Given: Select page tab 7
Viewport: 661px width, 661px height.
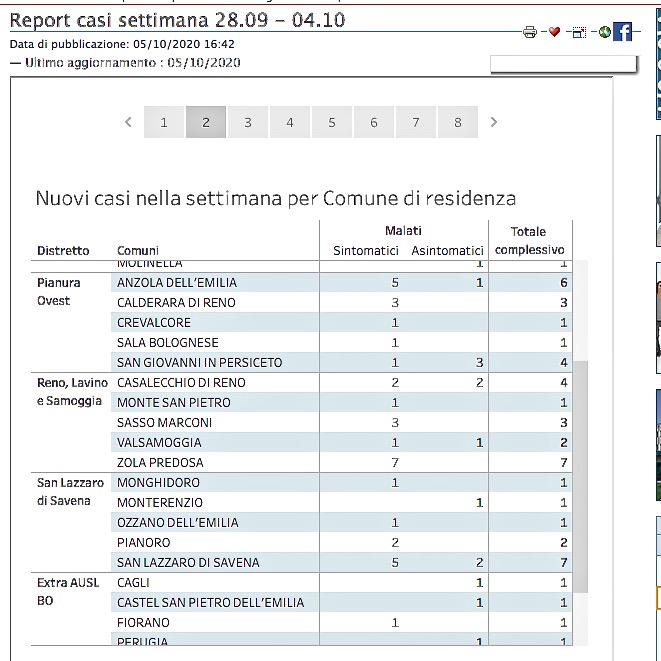Looking at the screenshot, I should [416, 122].
